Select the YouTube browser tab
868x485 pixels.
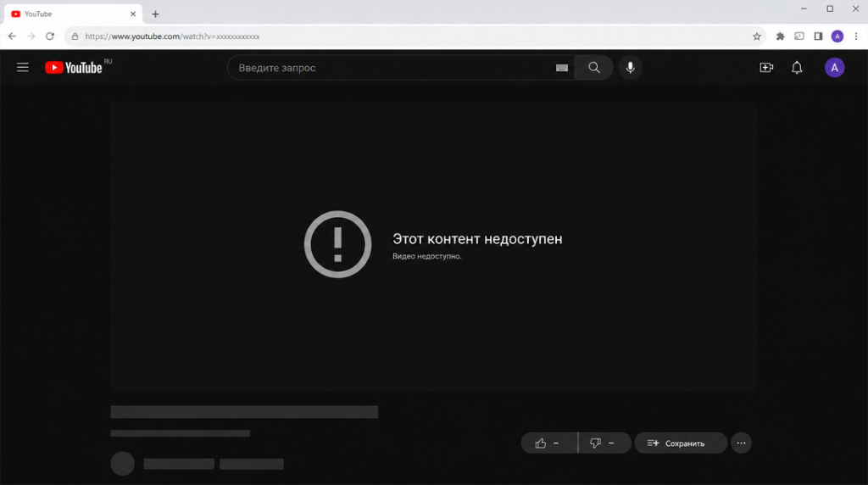click(72, 14)
